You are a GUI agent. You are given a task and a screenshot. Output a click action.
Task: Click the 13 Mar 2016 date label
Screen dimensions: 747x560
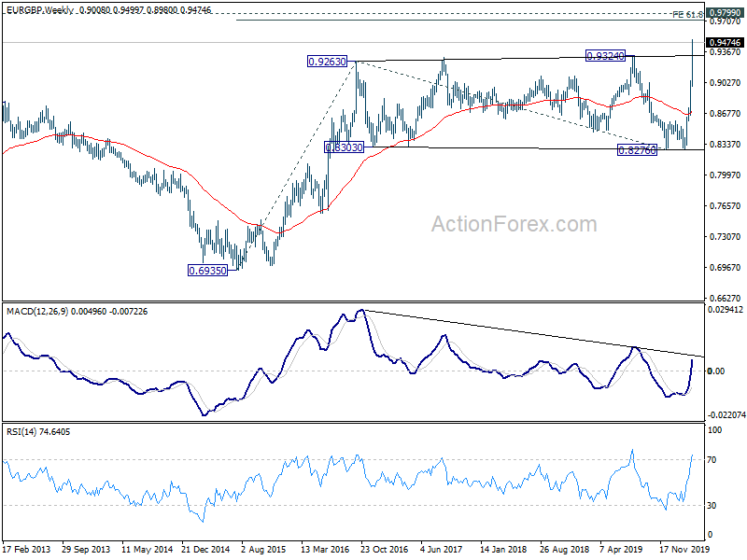[325, 549]
